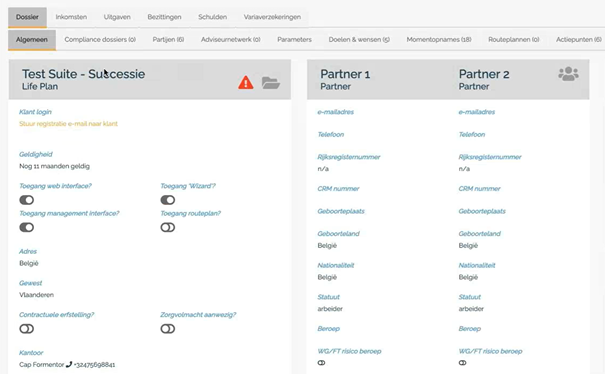This screenshot has width=605, height=374.
Task: Click Stuur registratie e-mail naar klant link
Action: [x=68, y=124]
